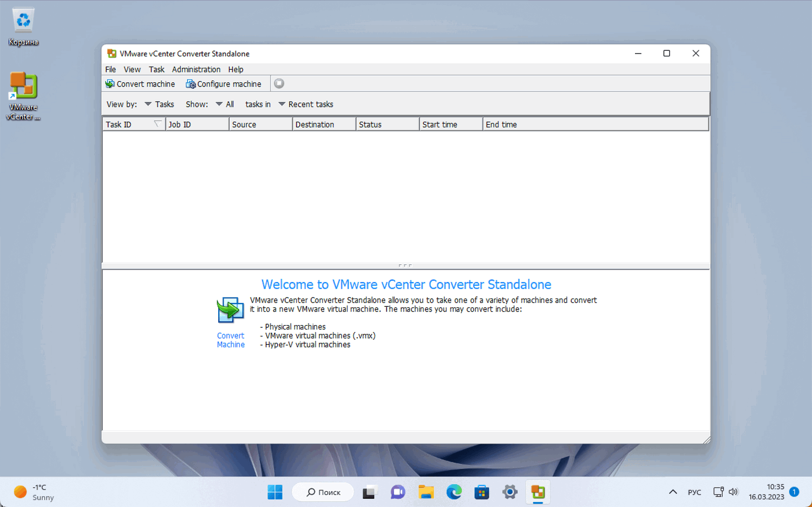Screen dimensions: 812x507
Task: Click the grey stop icon in toolbar
Action: click(x=279, y=83)
